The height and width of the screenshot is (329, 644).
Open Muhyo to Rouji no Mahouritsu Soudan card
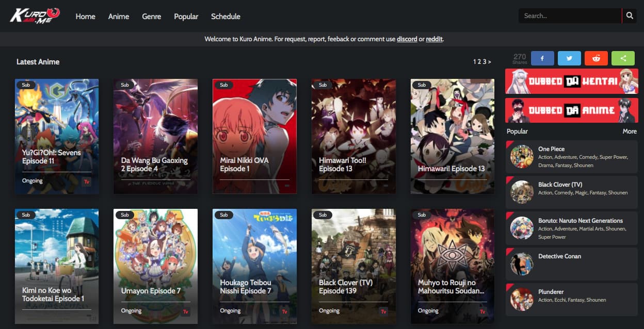pos(453,266)
